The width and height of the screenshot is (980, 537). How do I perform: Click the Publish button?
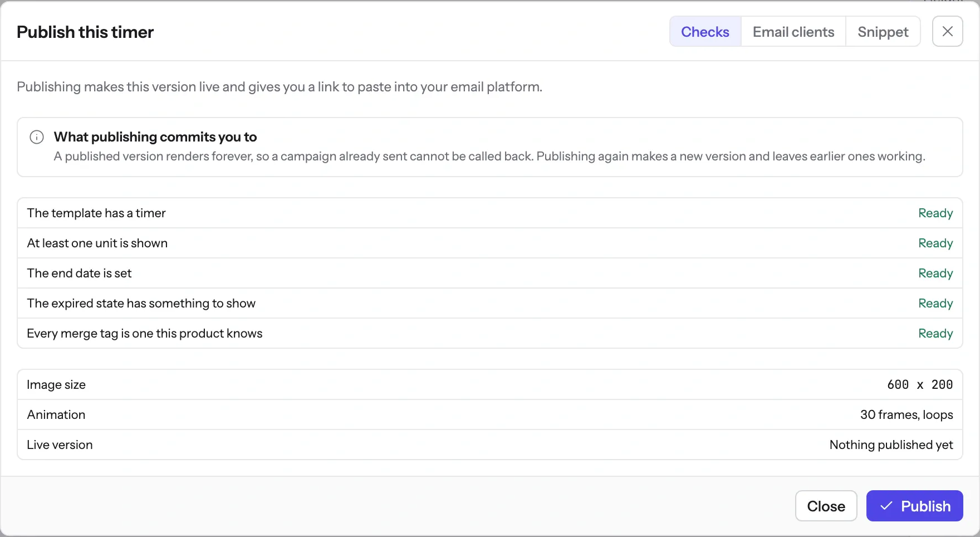(915, 506)
